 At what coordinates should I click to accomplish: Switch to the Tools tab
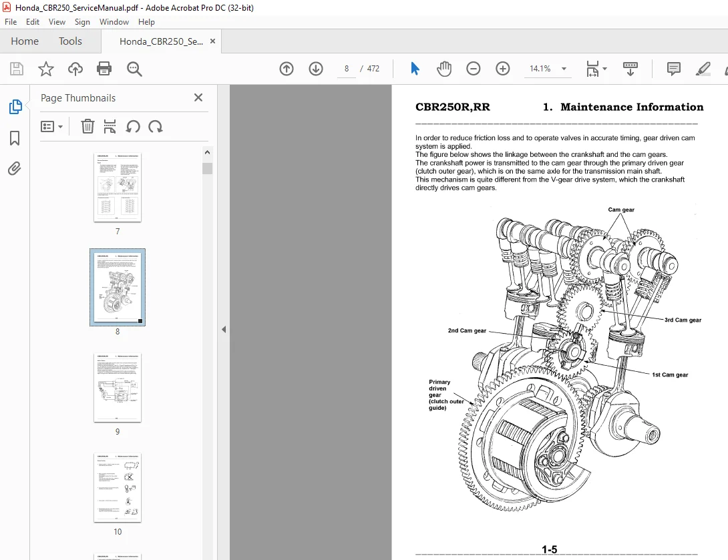(70, 41)
